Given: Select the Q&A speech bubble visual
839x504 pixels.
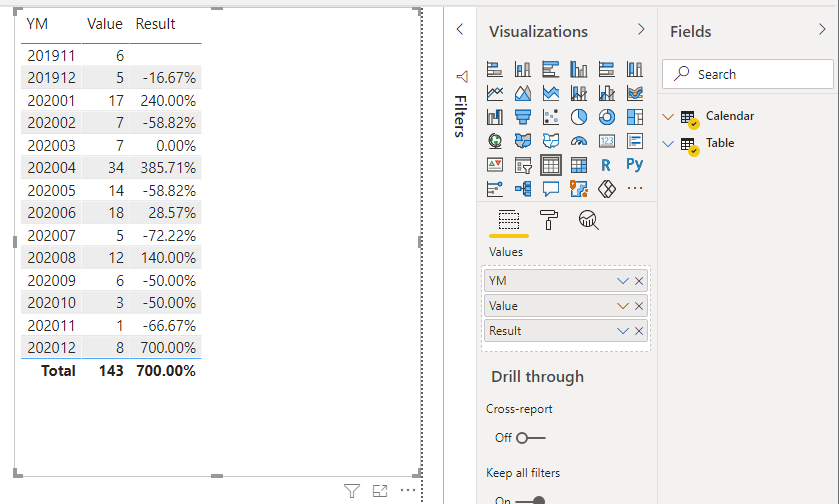Looking at the screenshot, I should pyautogui.click(x=551, y=189).
